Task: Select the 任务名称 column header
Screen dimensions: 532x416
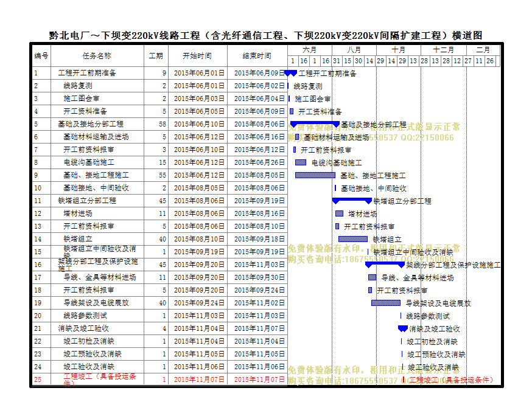Action: (x=97, y=56)
